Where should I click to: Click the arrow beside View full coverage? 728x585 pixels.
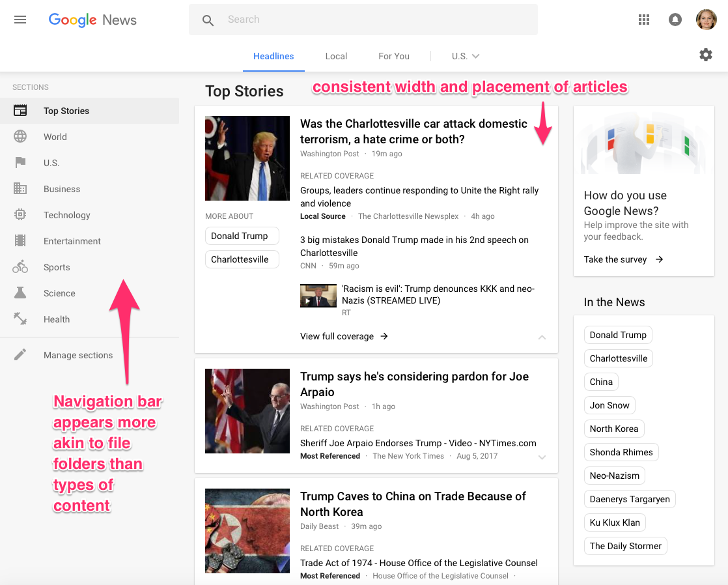(x=384, y=336)
